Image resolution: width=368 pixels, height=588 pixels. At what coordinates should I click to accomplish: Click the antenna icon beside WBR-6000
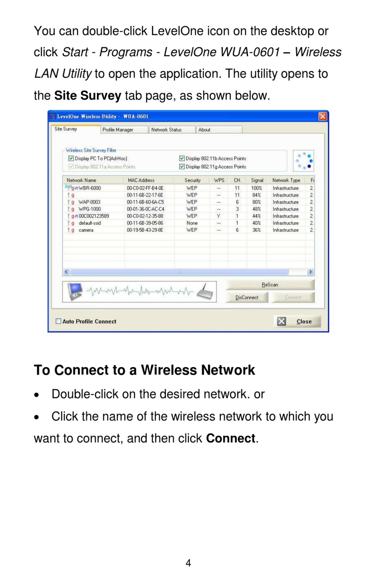68,188
